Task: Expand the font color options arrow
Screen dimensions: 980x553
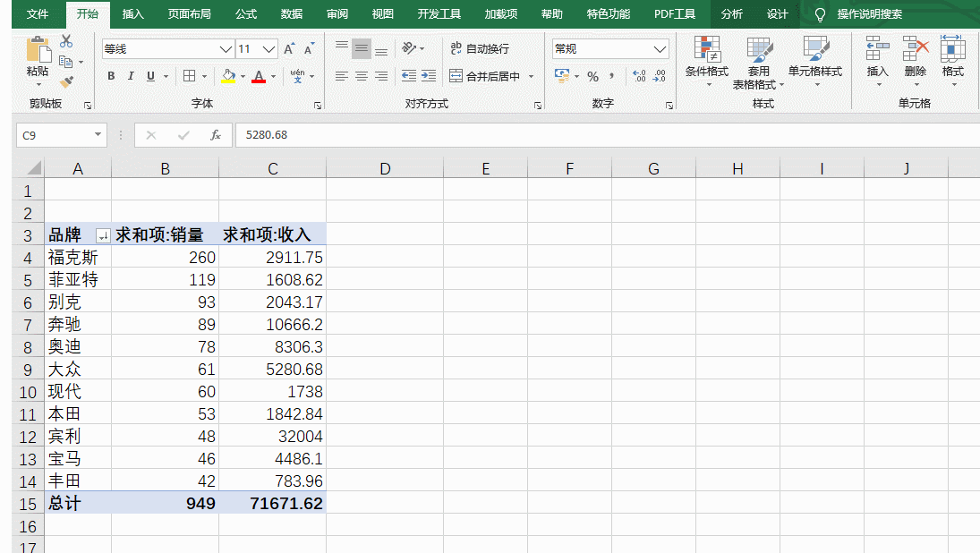Action: coord(273,76)
